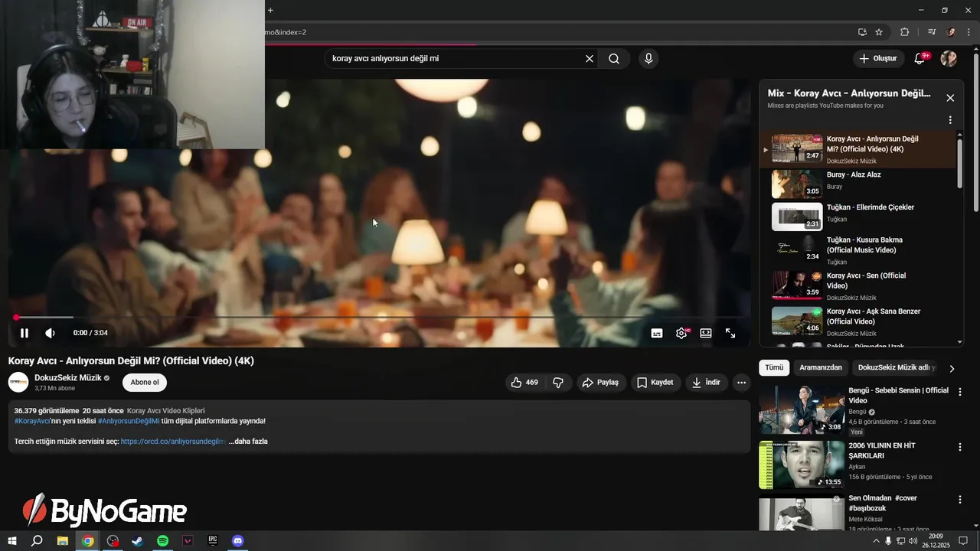980x551 pixels.
Task: Open a new browser tab plus button
Action: tap(270, 10)
